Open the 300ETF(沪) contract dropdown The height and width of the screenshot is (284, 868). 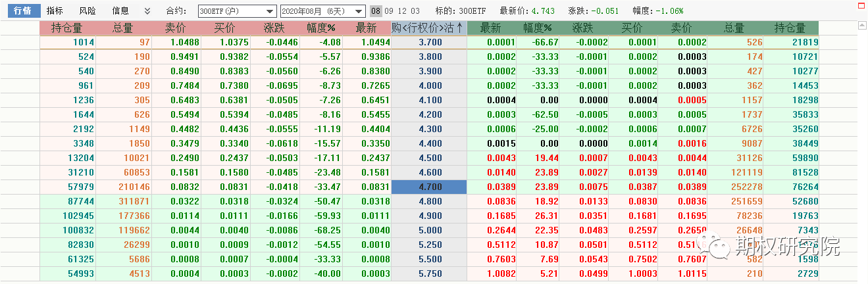pyautogui.click(x=238, y=11)
